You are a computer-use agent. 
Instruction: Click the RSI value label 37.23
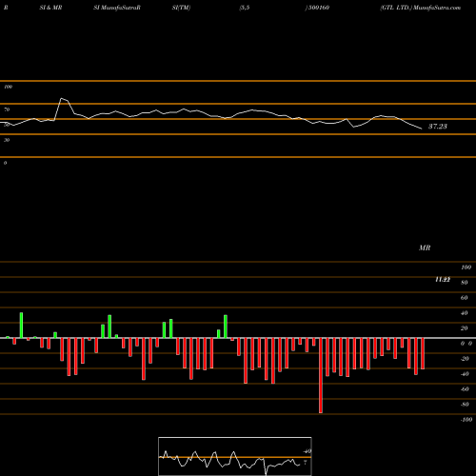coord(438,127)
